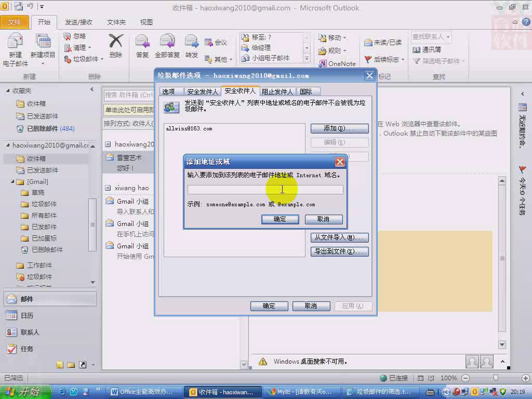
Task: Click the 导出到文件 button
Action: 339,251
